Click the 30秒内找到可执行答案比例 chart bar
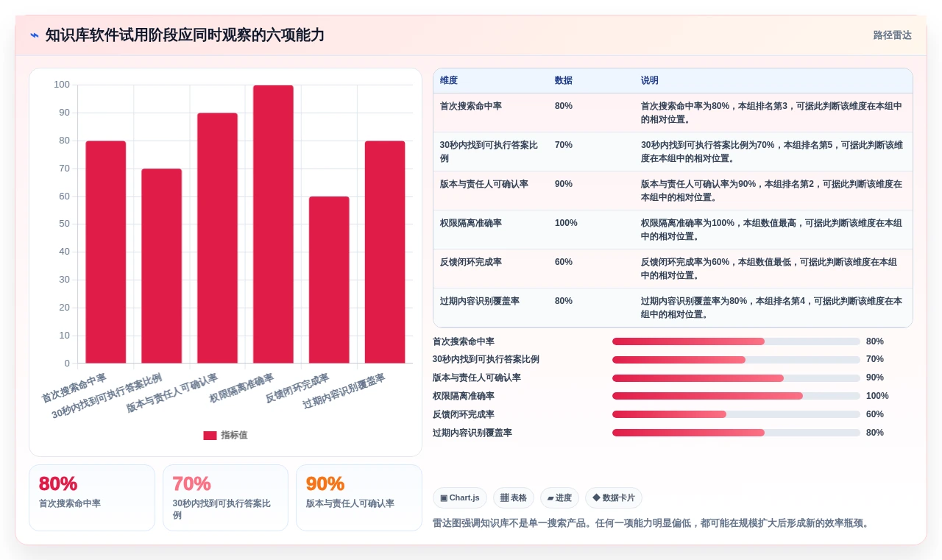The width and height of the screenshot is (942, 560). point(162,266)
